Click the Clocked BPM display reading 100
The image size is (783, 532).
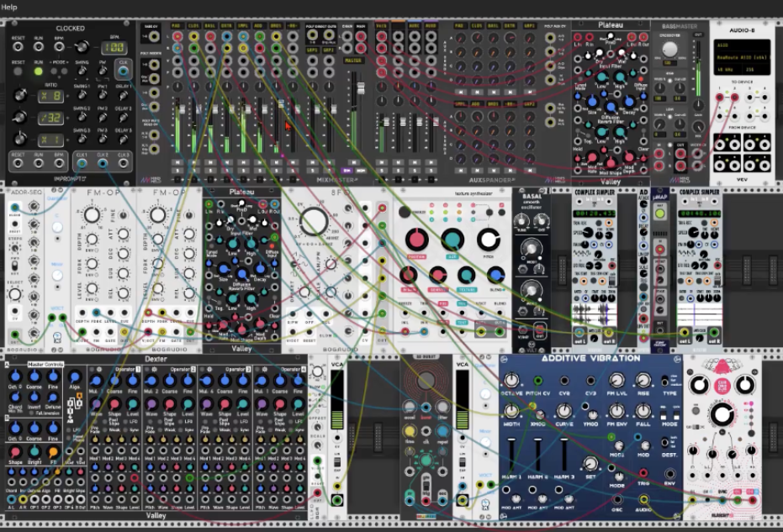pos(114,48)
